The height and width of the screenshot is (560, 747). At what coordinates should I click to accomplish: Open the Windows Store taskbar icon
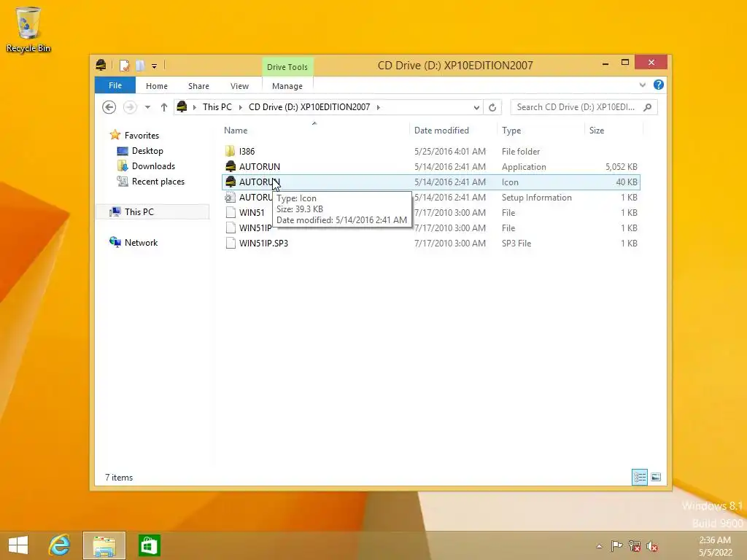tap(149, 545)
